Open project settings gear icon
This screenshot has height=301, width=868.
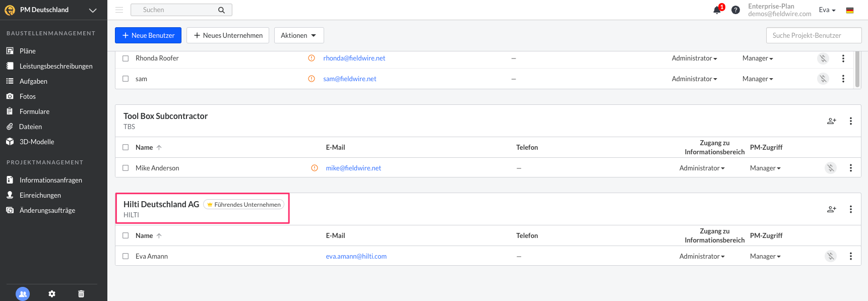click(x=52, y=293)
